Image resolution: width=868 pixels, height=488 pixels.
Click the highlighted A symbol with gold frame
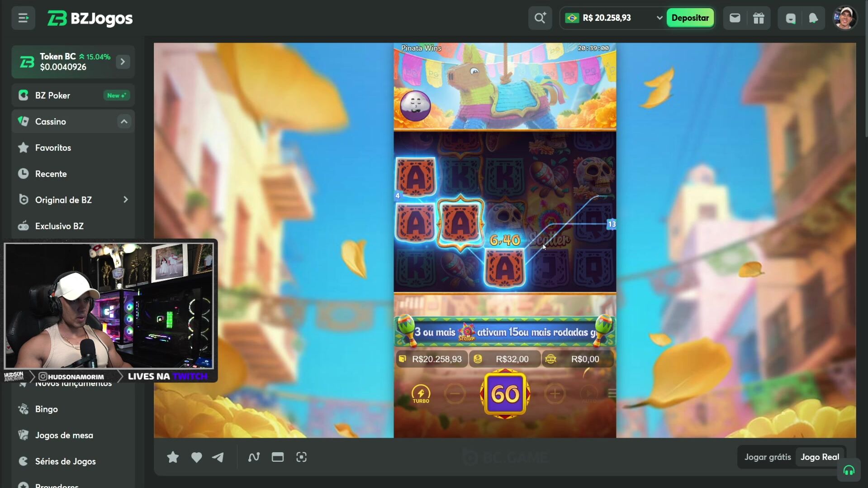tap(460, 223)
